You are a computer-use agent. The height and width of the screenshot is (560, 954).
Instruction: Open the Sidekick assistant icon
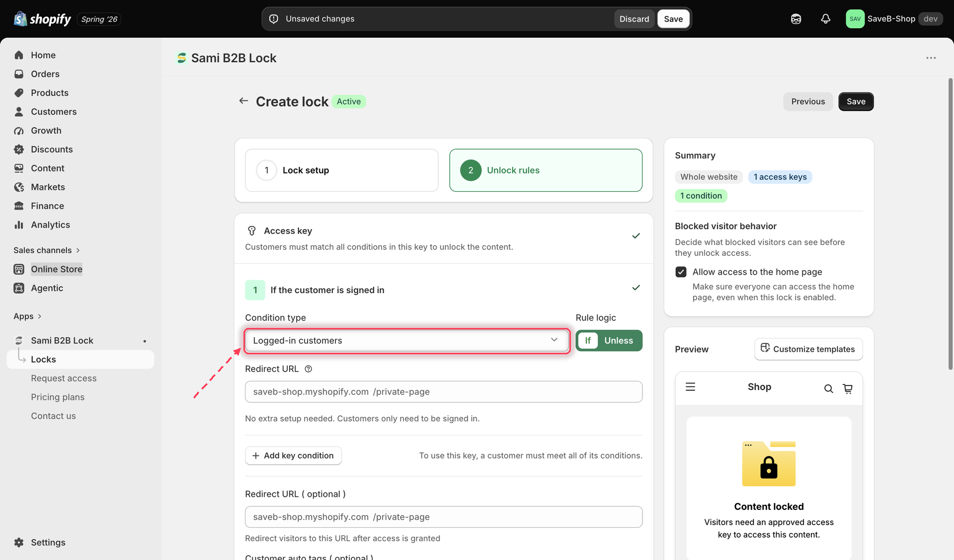pos(796,19)
